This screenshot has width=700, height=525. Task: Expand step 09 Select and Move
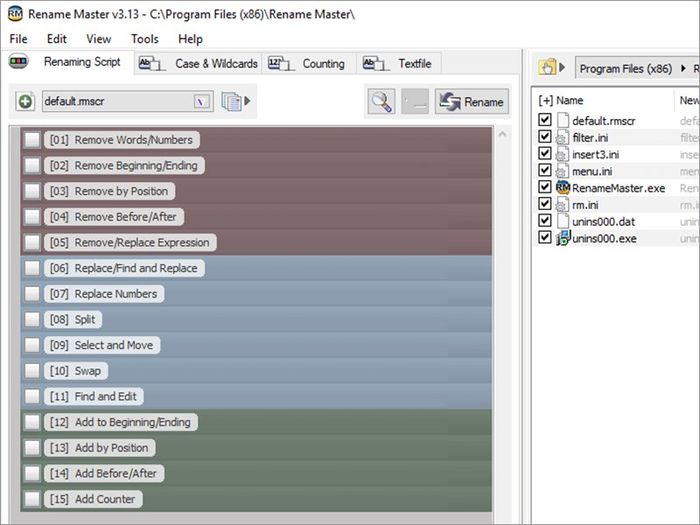102,345
